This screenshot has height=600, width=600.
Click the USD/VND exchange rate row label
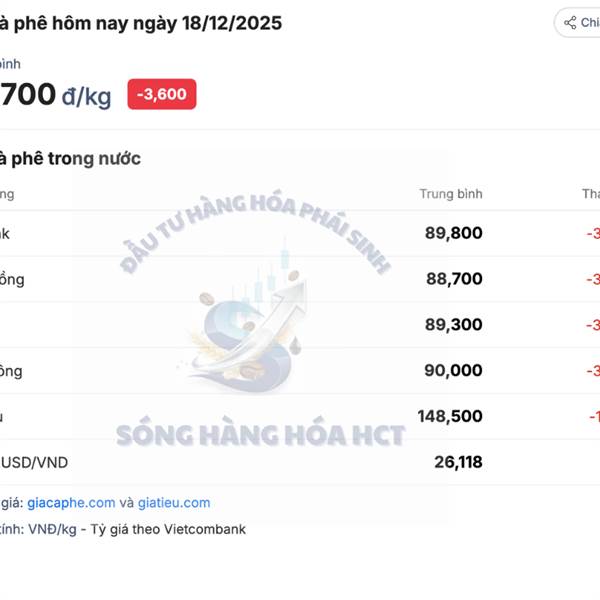(x=35, y=463)
